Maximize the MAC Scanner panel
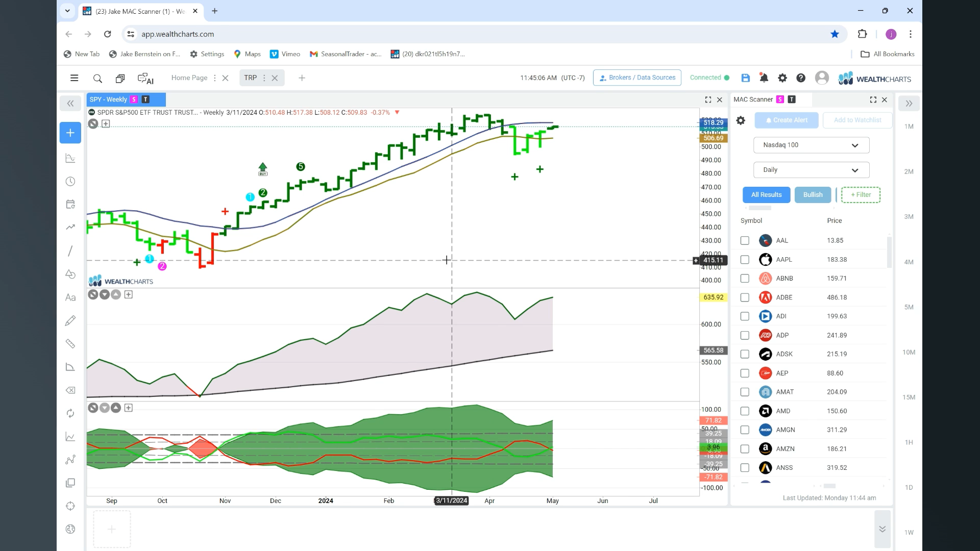 click(873, 100)
